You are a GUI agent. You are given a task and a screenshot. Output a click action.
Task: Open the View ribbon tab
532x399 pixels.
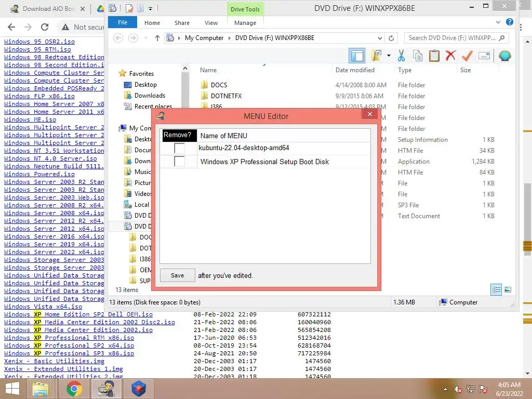(211, 23)
